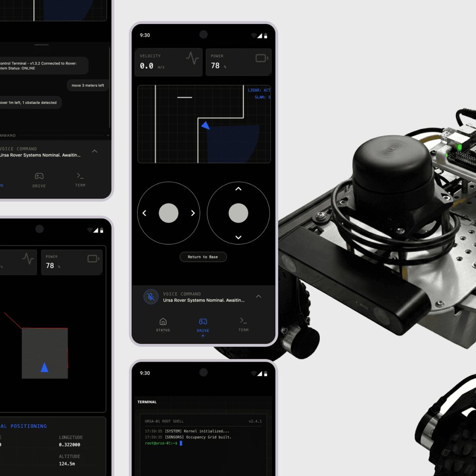
Task: Click the battery icon in drive screen Power card
Action: [x=262, y=58]
